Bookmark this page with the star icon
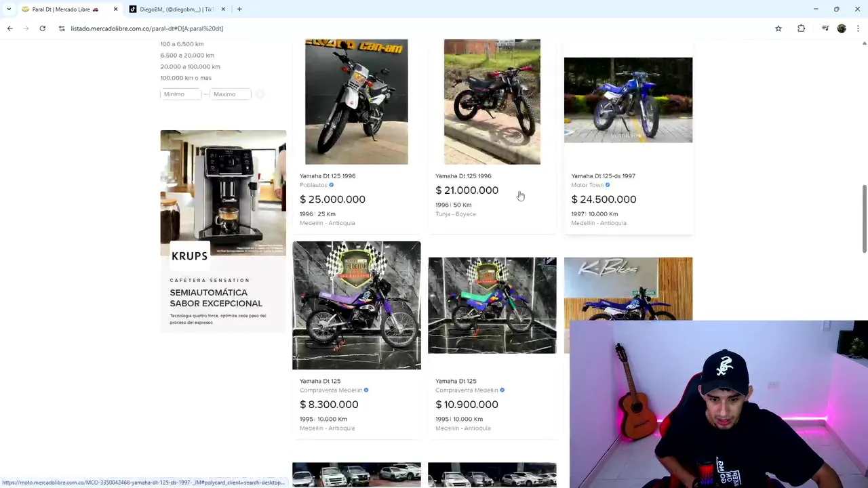 click(x=778, y=28)
